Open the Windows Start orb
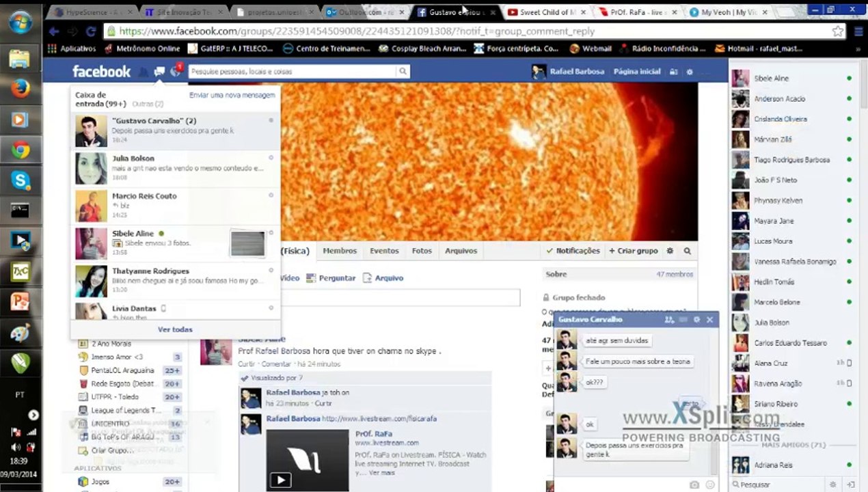The image size is (868, 492). (x=20, y=22)
